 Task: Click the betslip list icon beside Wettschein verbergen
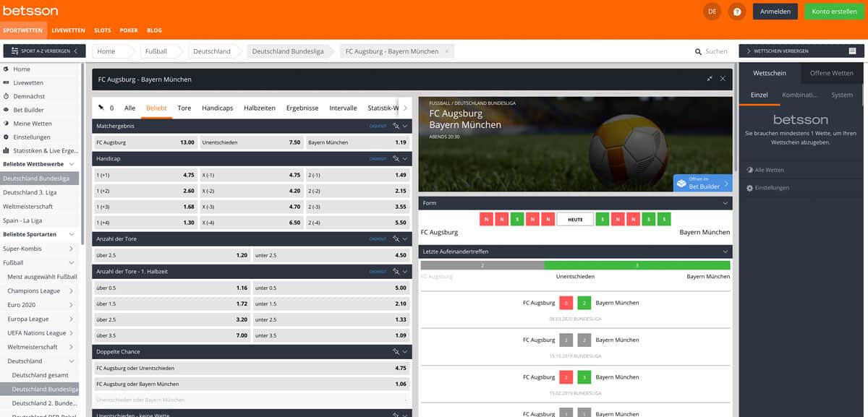click(x=853, y=51)
